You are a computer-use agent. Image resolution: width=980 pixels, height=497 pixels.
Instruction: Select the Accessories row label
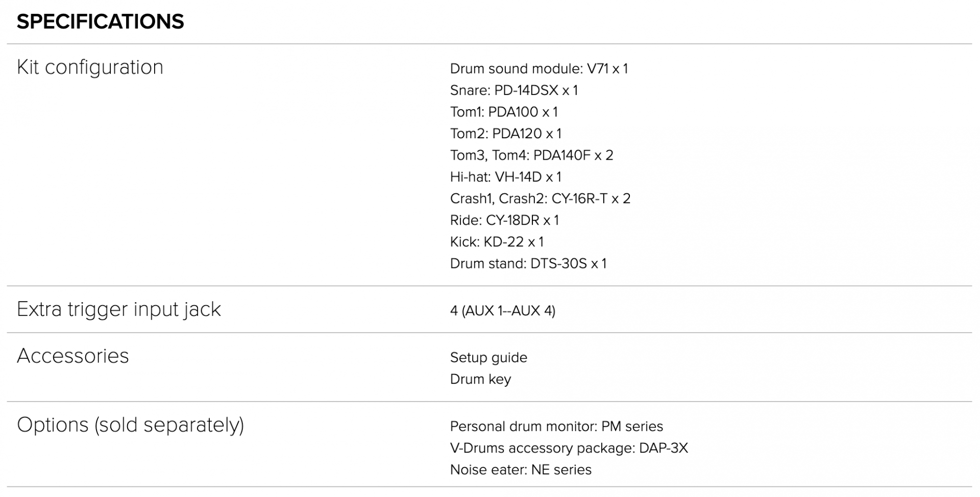point(73,356)
